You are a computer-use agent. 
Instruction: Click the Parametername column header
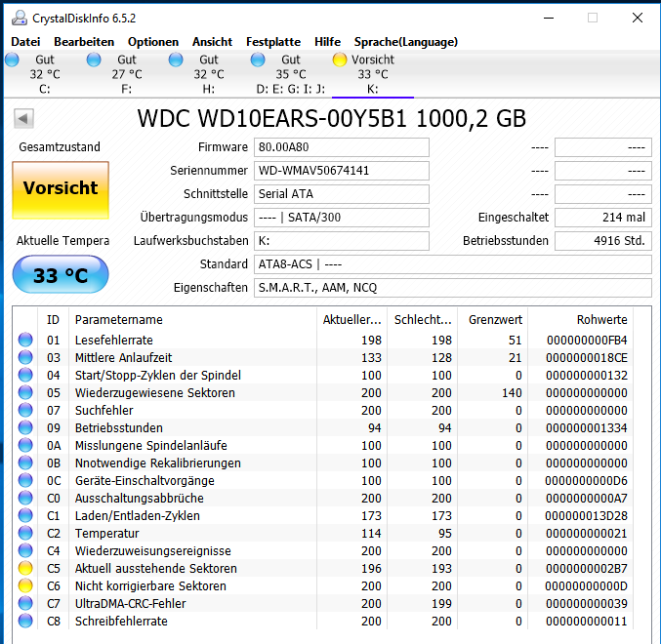pos(192,320)
